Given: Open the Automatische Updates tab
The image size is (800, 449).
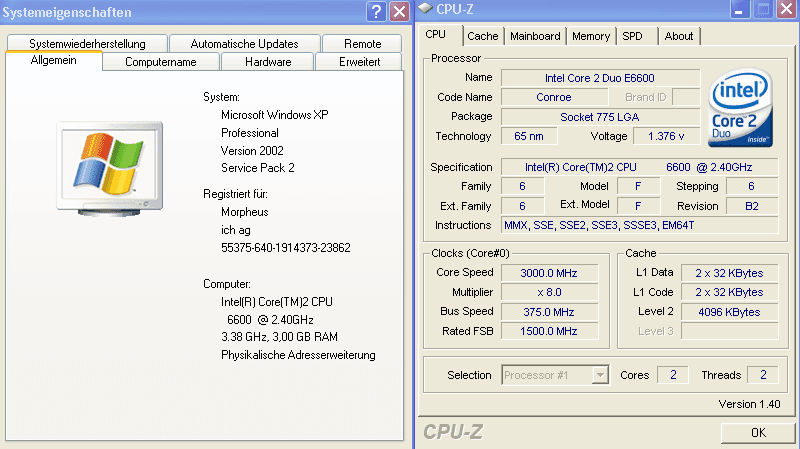Looking at the screenshot, I should (x=244, y=44).
